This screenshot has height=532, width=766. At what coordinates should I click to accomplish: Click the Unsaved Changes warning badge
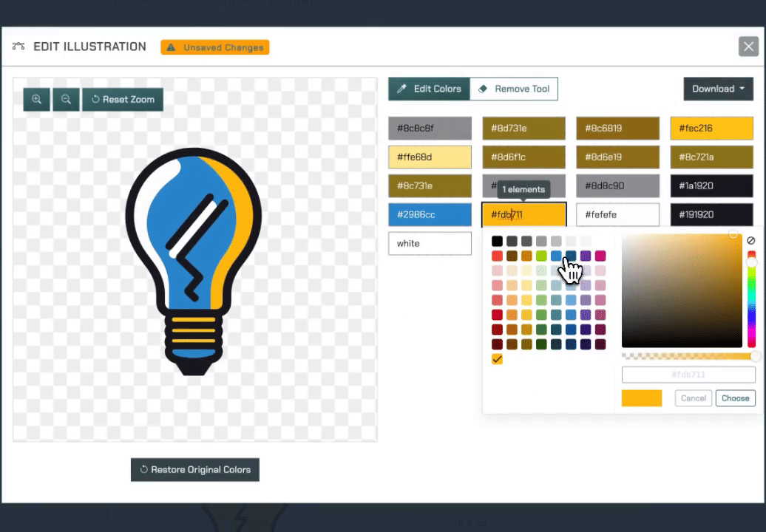(x=215, y=47)
